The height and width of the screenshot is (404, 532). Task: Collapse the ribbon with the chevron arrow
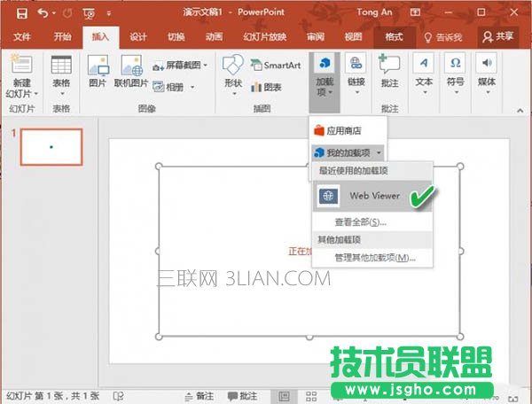(x=520, y=110)
